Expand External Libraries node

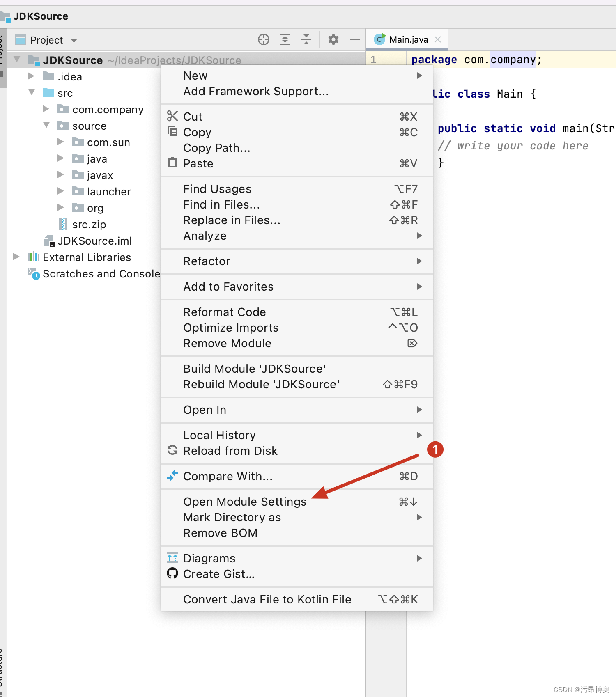16,257
